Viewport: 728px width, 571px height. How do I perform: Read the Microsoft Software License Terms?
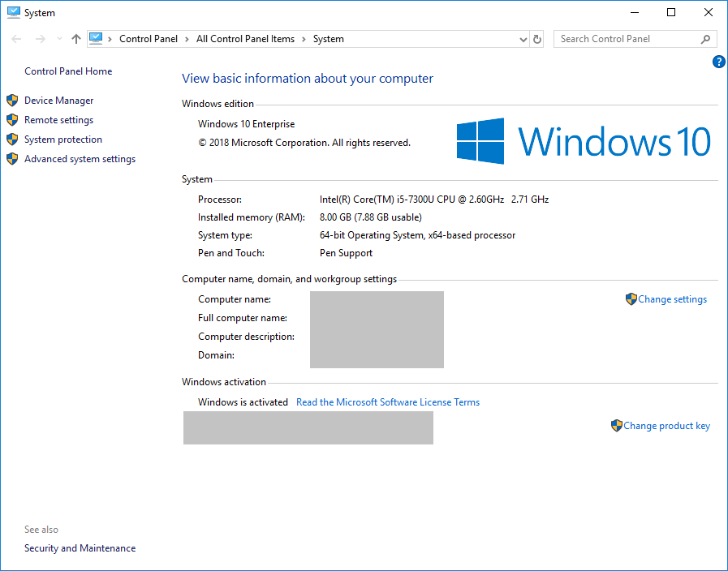click(x=388, y=402)
